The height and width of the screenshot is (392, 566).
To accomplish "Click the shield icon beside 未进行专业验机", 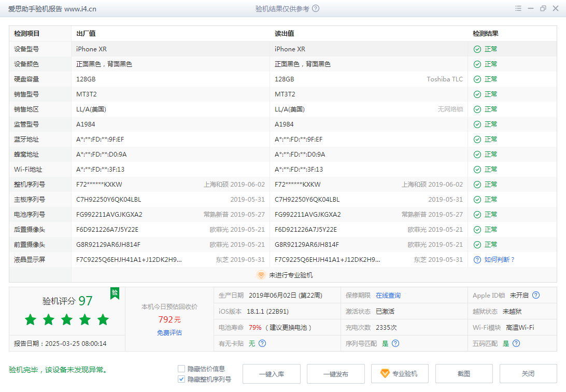I will [x=261, y=275].
